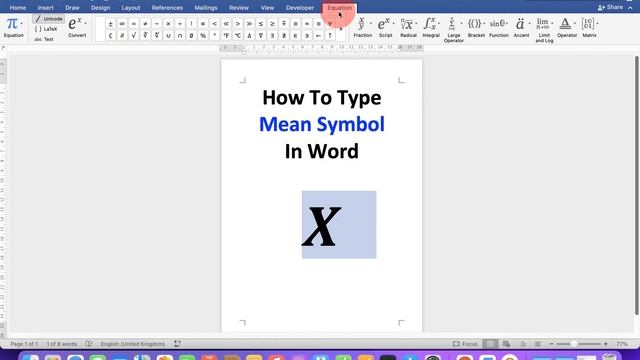Insert the percent symbol
This screenshot has width=640, height=360.
pos(203,36)
